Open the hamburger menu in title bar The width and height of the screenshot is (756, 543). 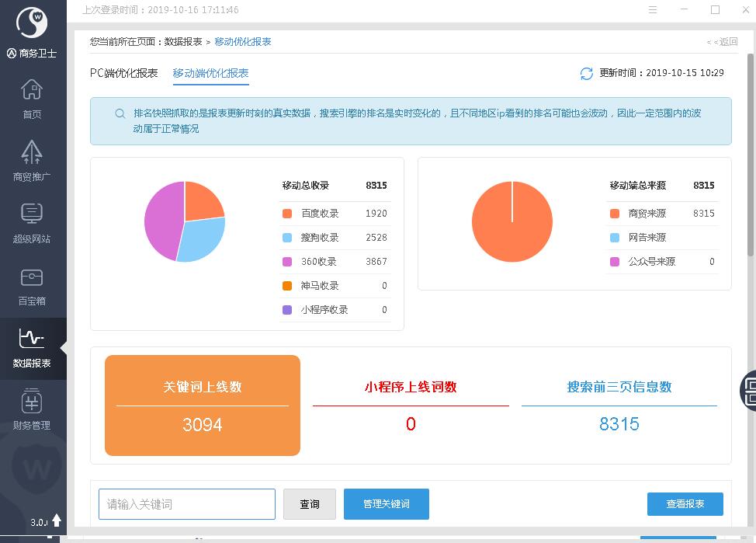coord(654,10)
